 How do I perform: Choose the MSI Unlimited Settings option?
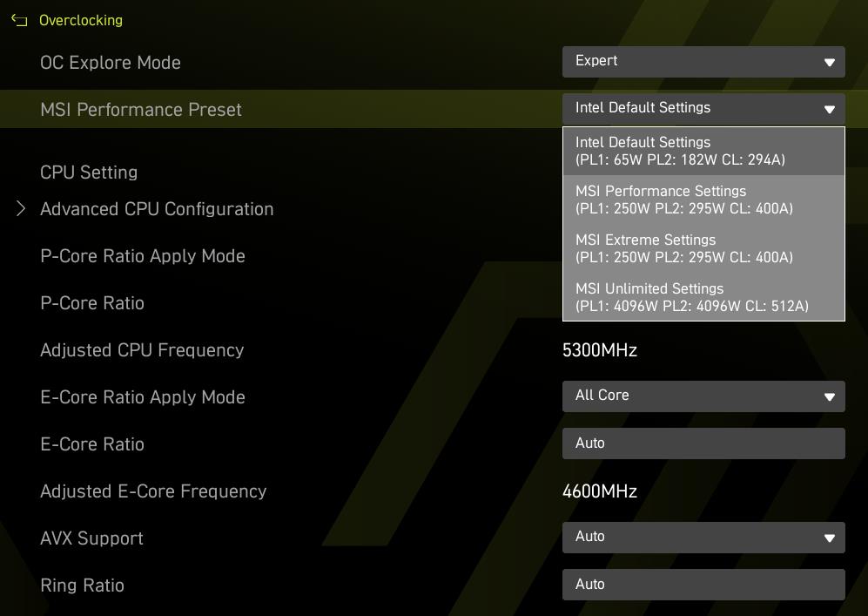[x=703, y=297]
